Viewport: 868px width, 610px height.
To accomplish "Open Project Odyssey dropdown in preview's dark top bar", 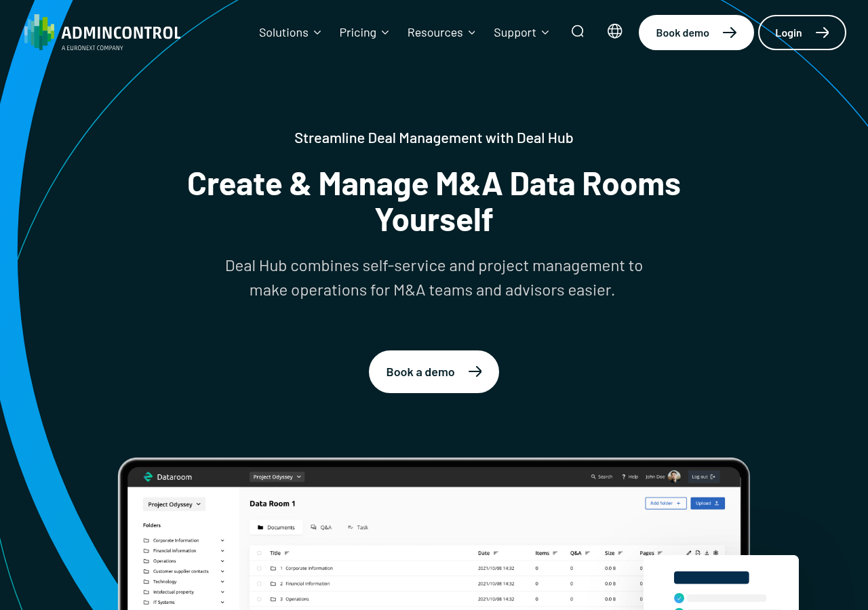I will [277, 477].
